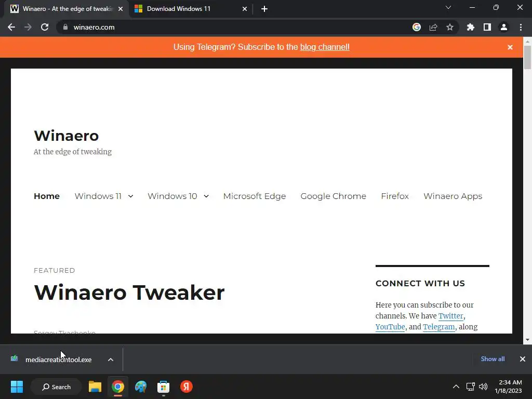Click Show all downloads
Screen dimensions: 532x399
(493, 359)
